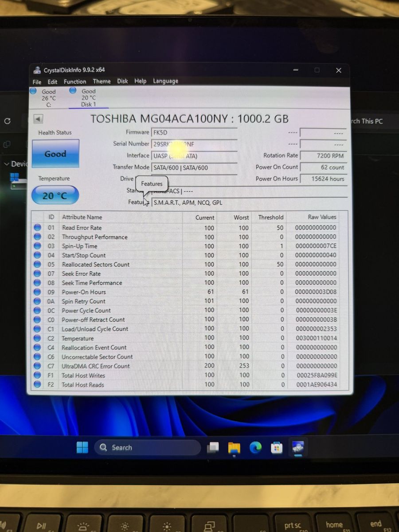The width and height of the screenshot is (399, 532).
Task: Open the Theme menu
Action: click(x=102, y=82)
